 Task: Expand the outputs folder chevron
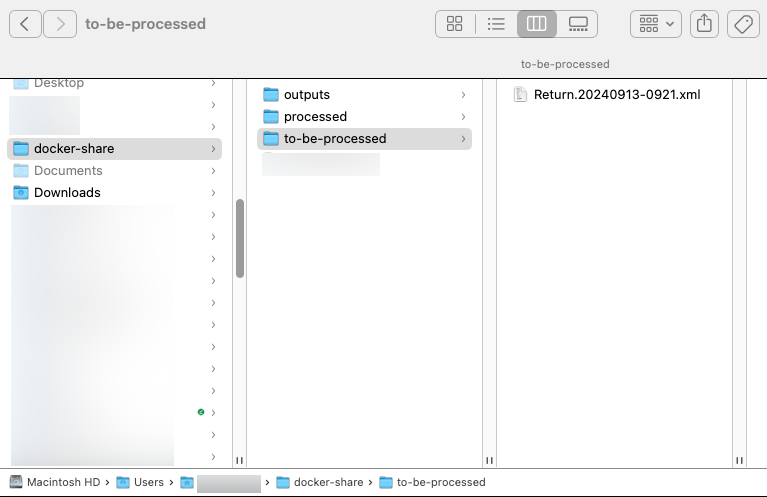pos(463,95)
